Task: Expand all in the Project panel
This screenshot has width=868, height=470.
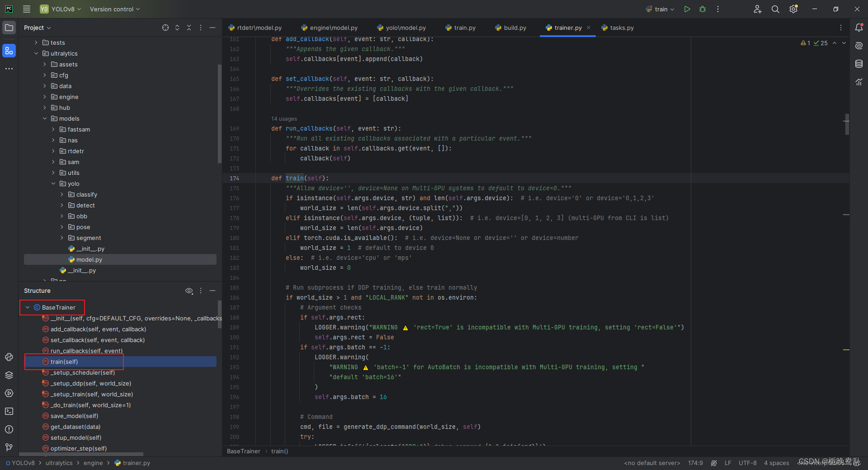Action: click(177, 28)
